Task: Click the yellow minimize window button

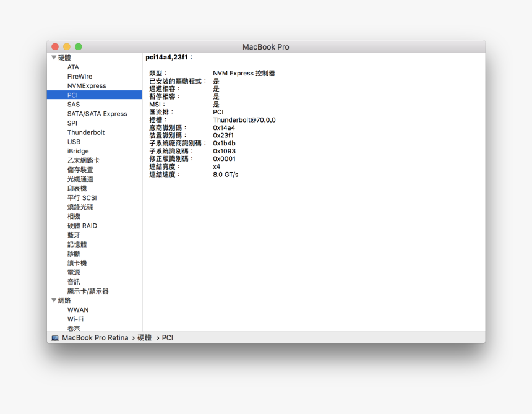Action: [x=67, y=47]
